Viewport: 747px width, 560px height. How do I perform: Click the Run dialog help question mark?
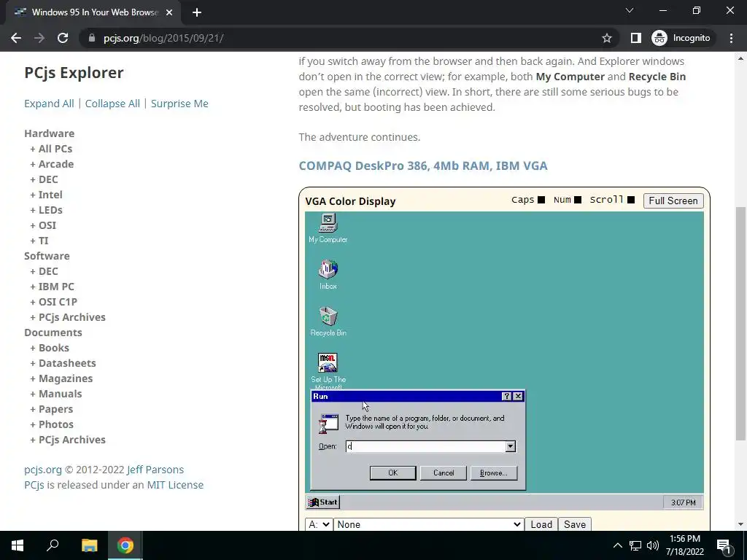point(507,396)
